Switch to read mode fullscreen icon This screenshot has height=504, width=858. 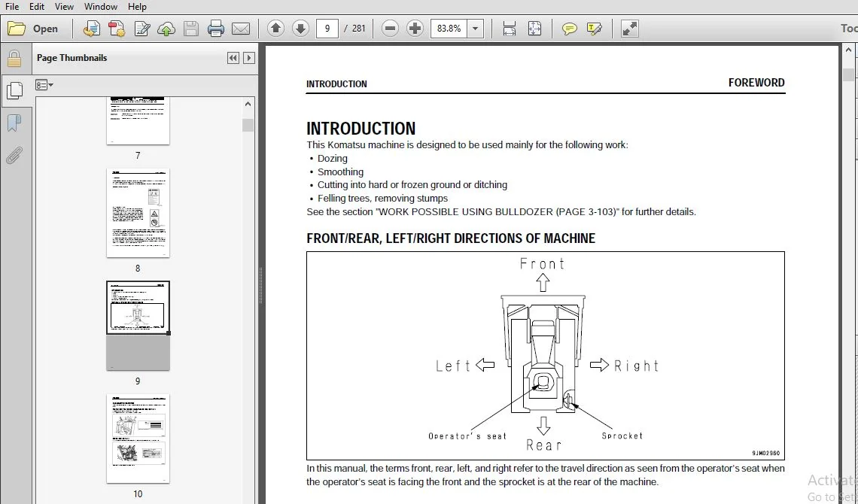click(630, 29)
